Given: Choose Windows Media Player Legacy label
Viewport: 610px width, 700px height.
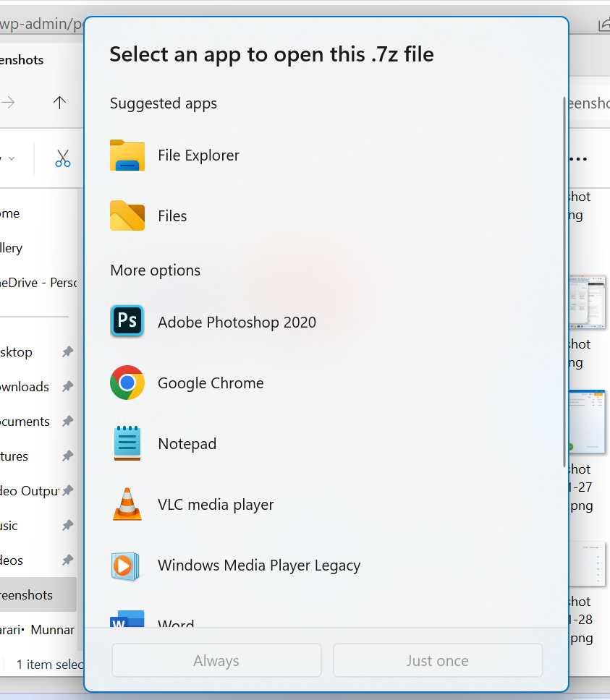Looking at the screenshot, I should coord(259,565).
